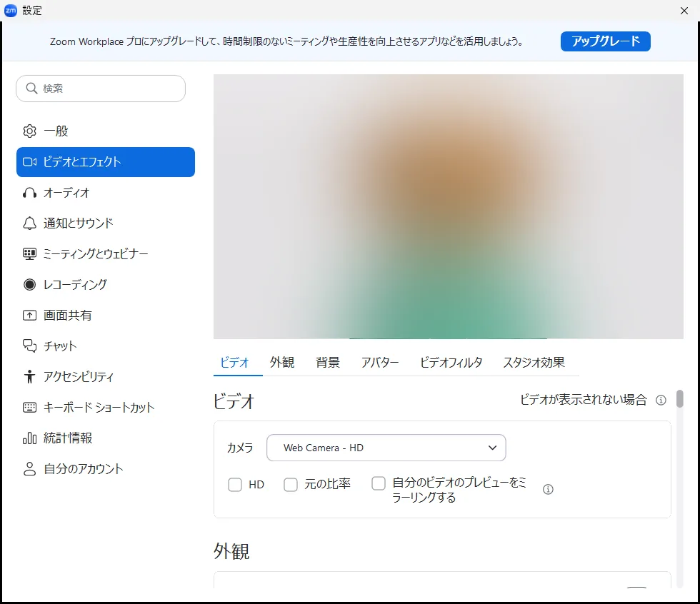The image size is (700, 604).
Task: Open the キーボード ショートカット settings
Action: (x=106, y=407)
